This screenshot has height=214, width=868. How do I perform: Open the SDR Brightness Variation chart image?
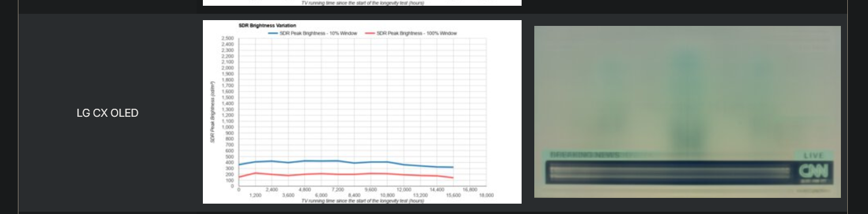[362, 112]
